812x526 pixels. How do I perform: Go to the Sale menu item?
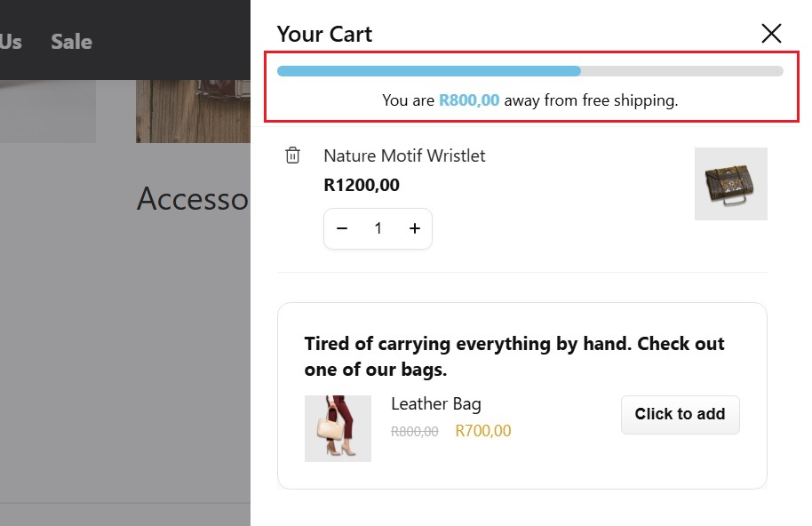(71, 42)
